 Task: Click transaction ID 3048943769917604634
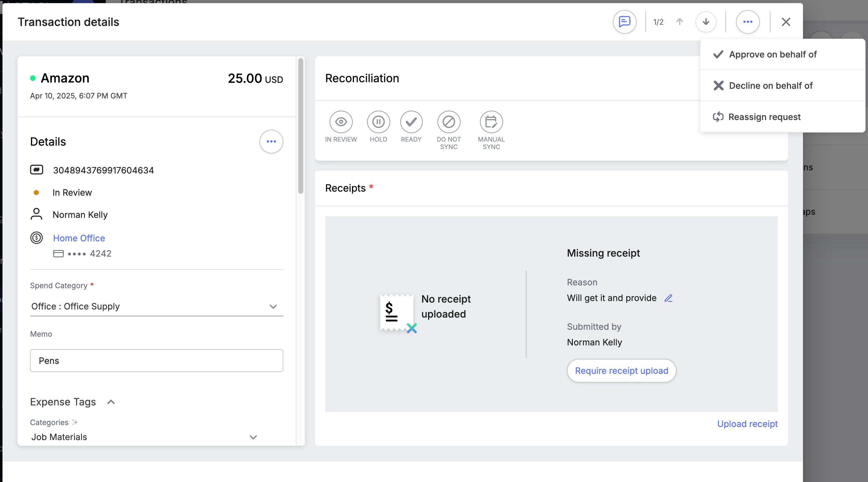(x=103, y=170)
